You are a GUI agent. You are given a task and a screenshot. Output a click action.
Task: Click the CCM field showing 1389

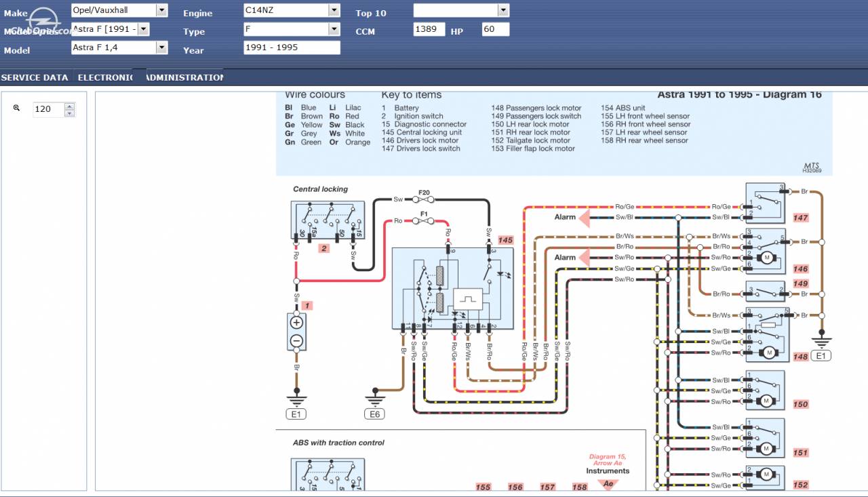click(429, 29)
